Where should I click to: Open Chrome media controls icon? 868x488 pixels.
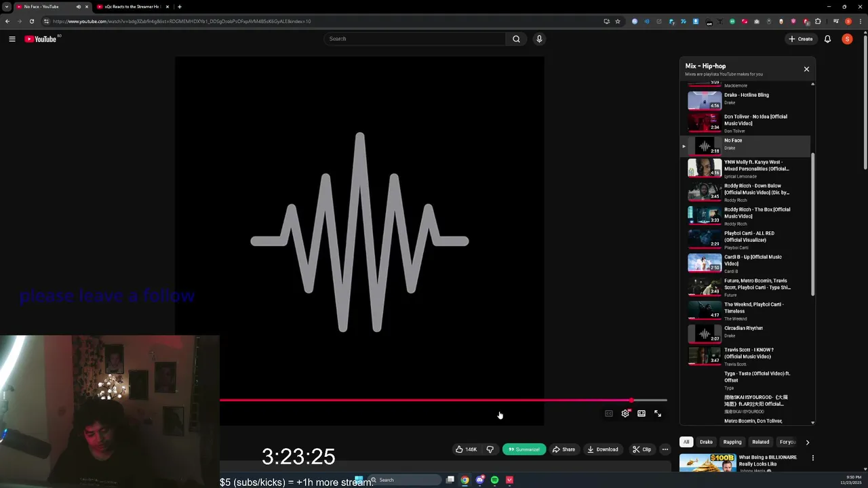836,21
